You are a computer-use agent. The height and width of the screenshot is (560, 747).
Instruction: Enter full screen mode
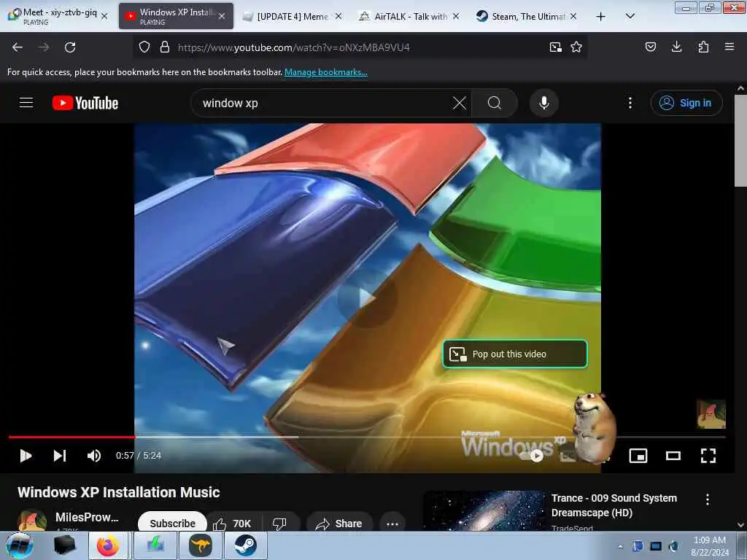tap(708, 456)
